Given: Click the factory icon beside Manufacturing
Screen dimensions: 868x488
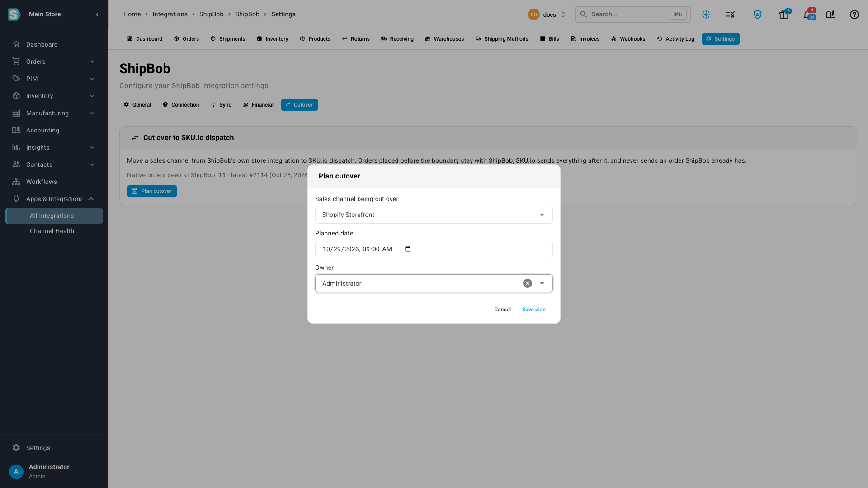Looking at the screenshot, I should click(x=16, y=113).
